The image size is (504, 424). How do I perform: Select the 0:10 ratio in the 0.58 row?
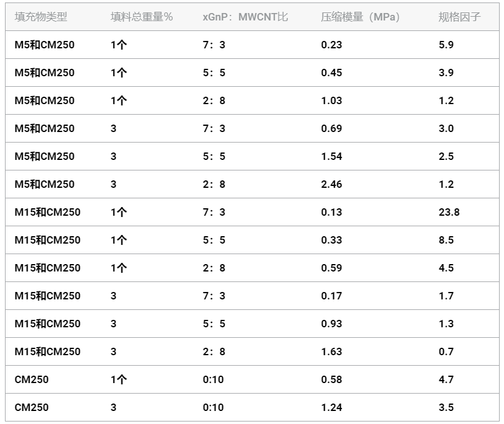click(x=213, y=379)
